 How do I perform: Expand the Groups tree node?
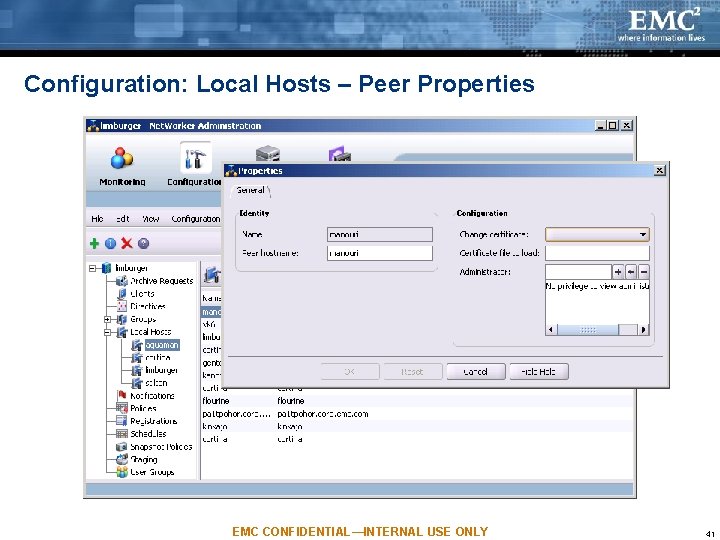(x=107, y=319)
